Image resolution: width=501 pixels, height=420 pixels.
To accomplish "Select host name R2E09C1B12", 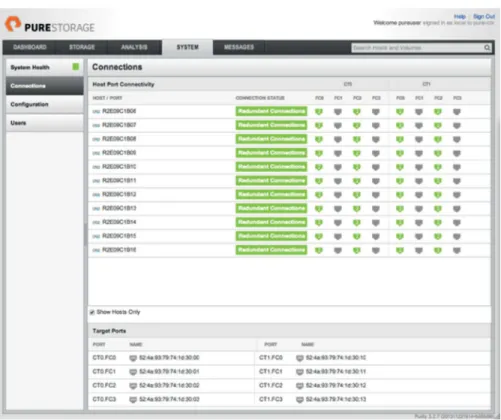I will pos(119,194).
